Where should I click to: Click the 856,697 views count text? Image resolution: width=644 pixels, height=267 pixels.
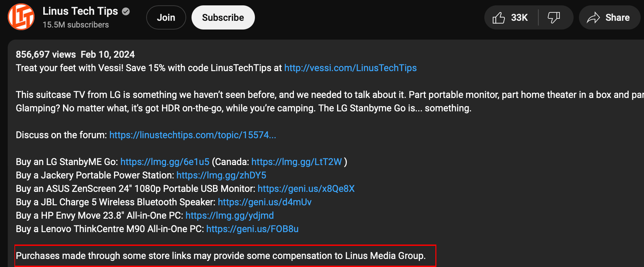(46, 54)
